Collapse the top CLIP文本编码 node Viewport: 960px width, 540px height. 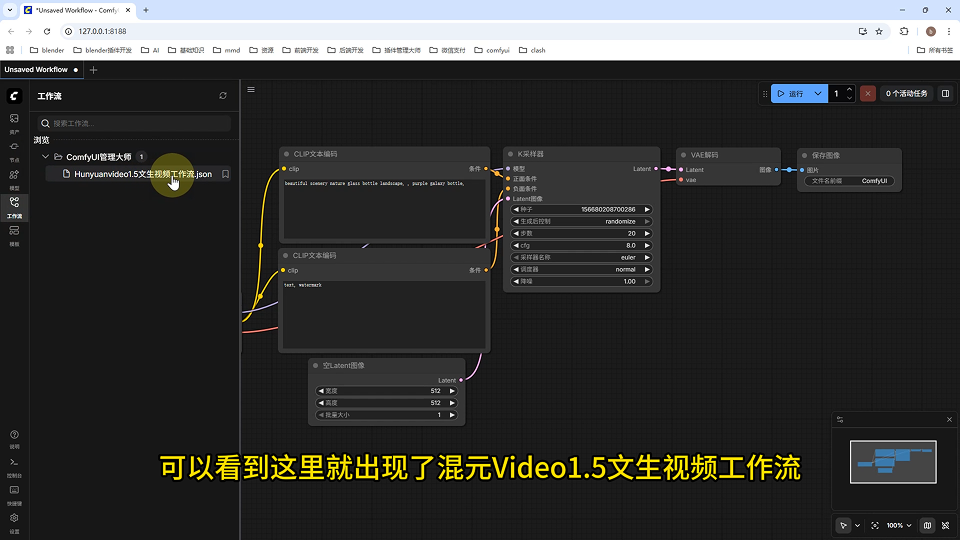287,154
